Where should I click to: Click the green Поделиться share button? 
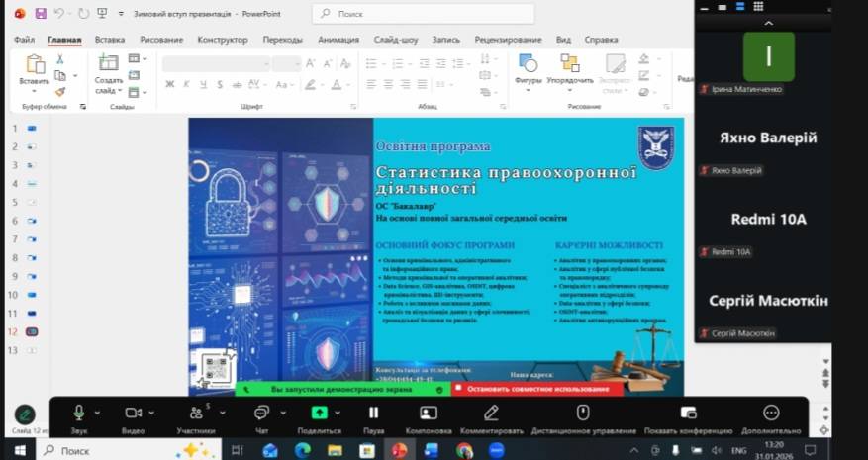tap(320, 413)
